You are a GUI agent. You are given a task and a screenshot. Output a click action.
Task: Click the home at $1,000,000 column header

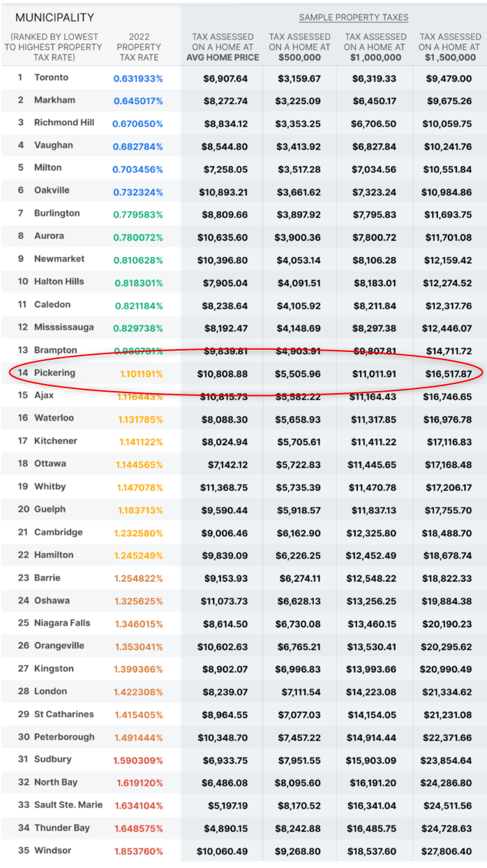click(x=375, y=47)
